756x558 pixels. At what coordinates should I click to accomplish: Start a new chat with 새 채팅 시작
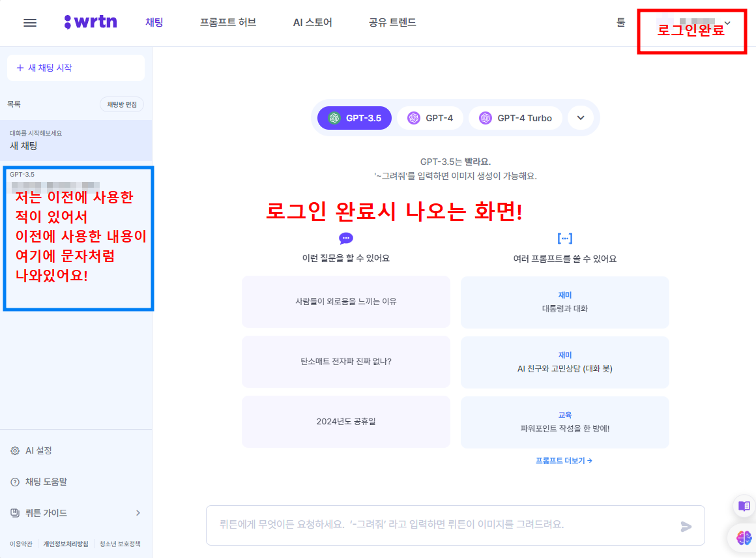pos(76,68)
